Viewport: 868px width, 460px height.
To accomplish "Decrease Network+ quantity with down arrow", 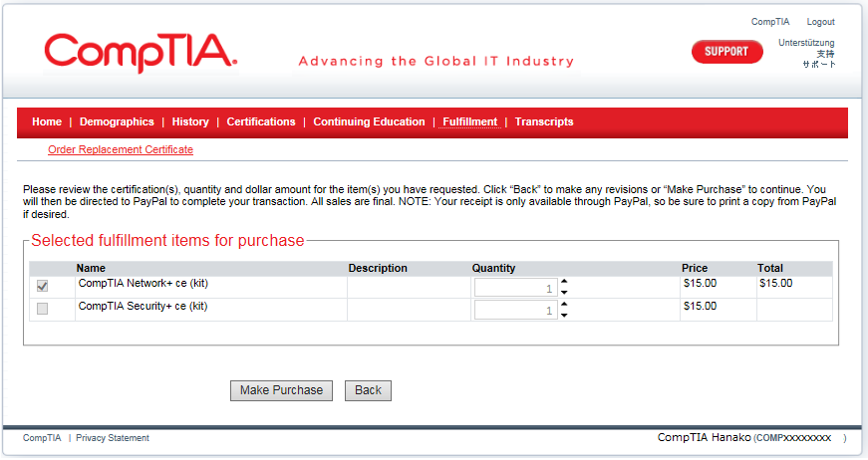I will point(564,293).
